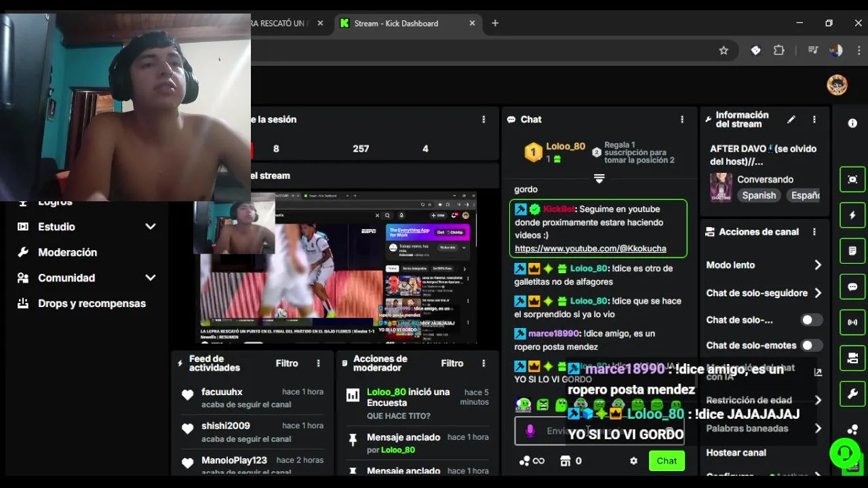This screenshot has width=868, height=488.
Task: Close the Stream - Kick Dashboard tab
Action: 472,23
